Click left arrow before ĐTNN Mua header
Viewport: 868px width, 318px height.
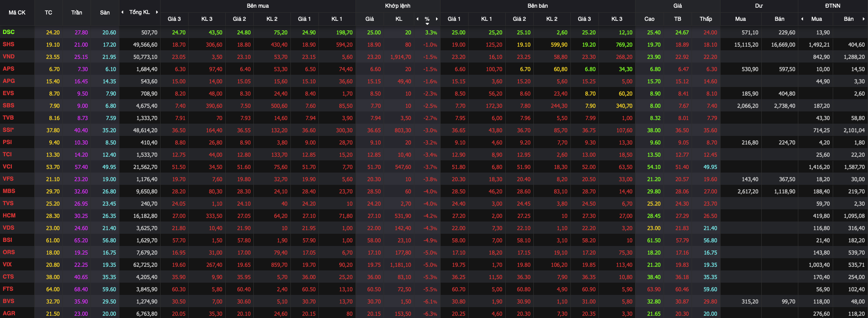pos(802,19)
